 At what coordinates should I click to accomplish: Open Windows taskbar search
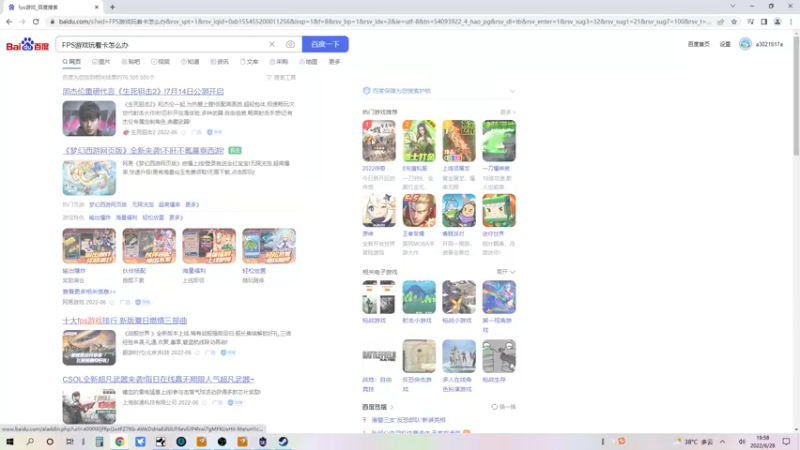30,442
